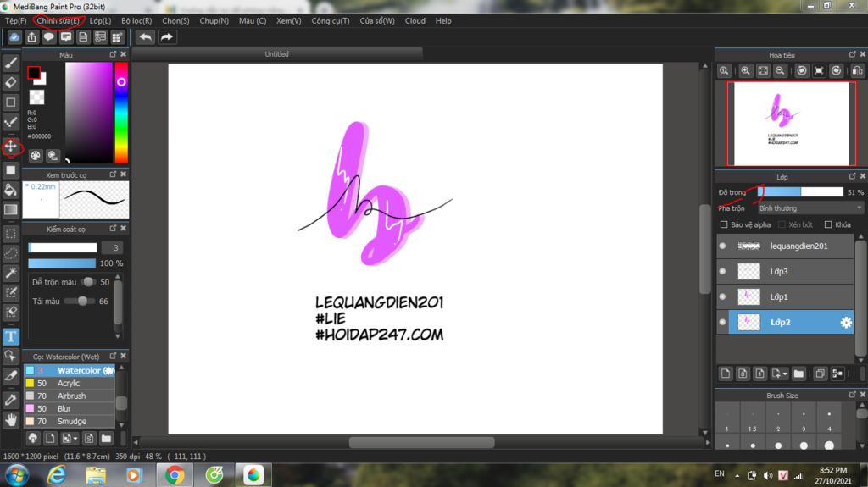Select the Smudge brush

click(70, 421)
